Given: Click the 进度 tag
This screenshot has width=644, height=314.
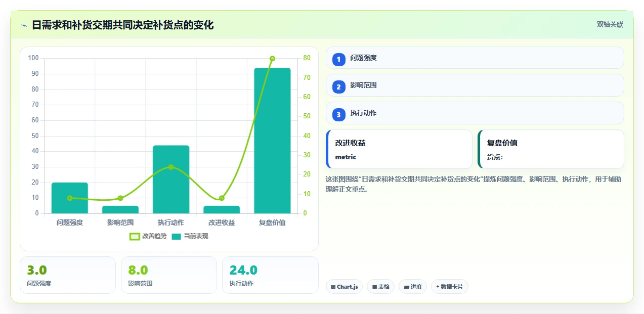Looking at the screenshot, I should 413,287.
